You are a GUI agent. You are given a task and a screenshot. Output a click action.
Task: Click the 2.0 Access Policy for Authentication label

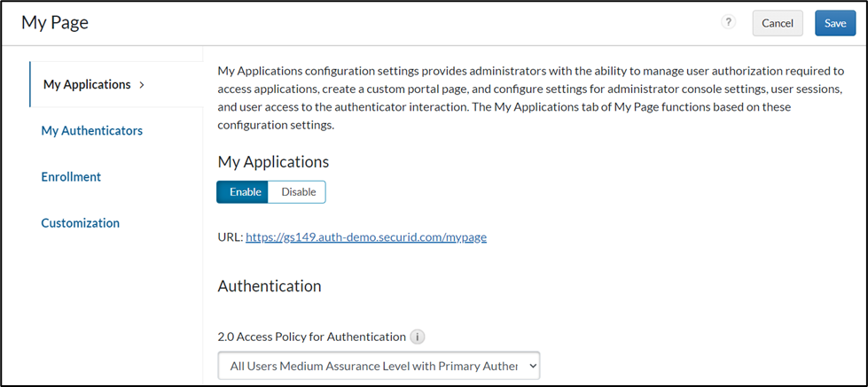coord(311,337)
